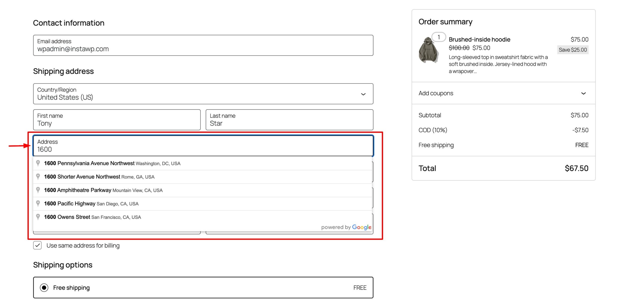Pick 1600 Pacific Highway, San Diego suggestion

[203, 204]
